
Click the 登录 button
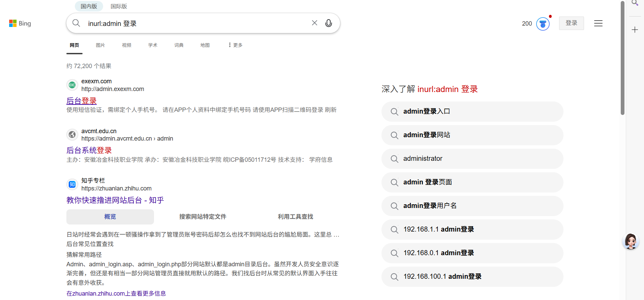(x=572, y=23)
